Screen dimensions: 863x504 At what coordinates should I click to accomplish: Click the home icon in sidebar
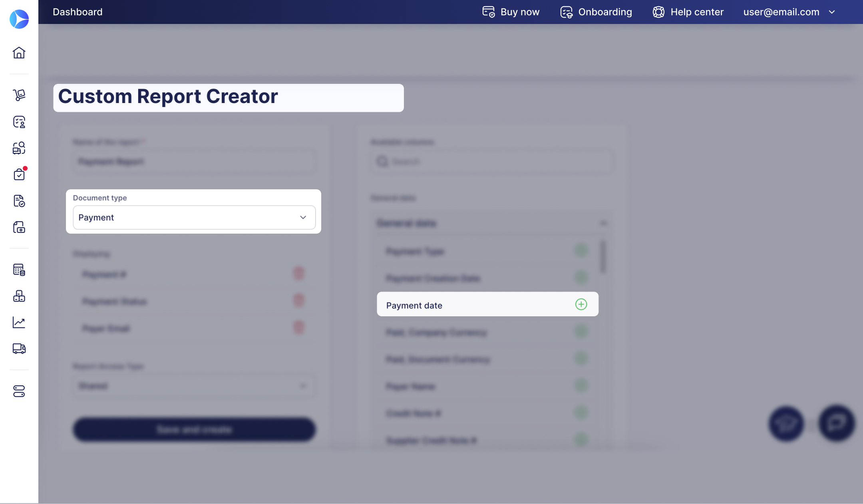[x=19, y=53]
